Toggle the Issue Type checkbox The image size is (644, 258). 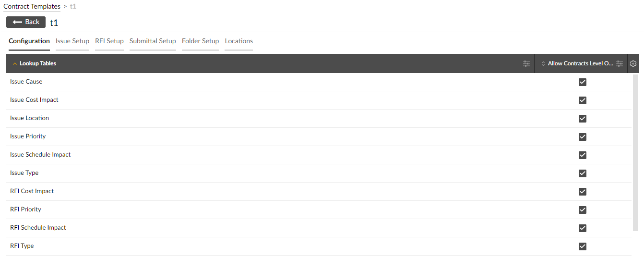click(x=583, y=173)
